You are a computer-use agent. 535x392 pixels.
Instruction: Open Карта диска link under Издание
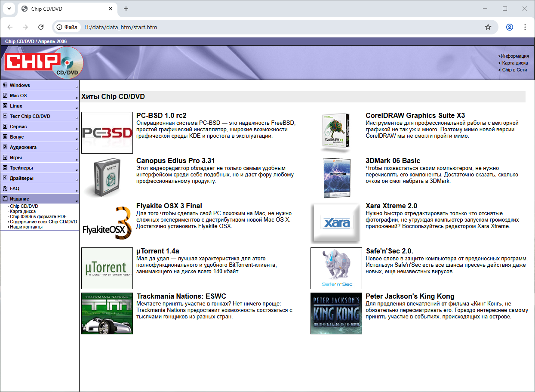click(x=23, y=212)
